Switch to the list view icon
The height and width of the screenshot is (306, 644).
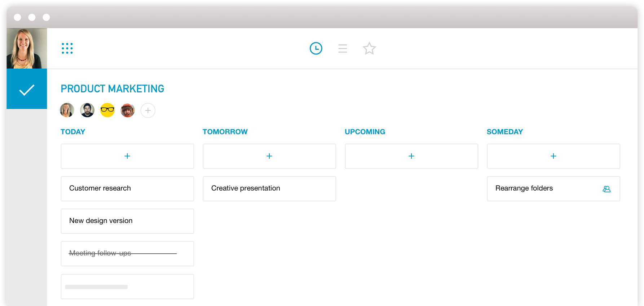coord(343,48)
